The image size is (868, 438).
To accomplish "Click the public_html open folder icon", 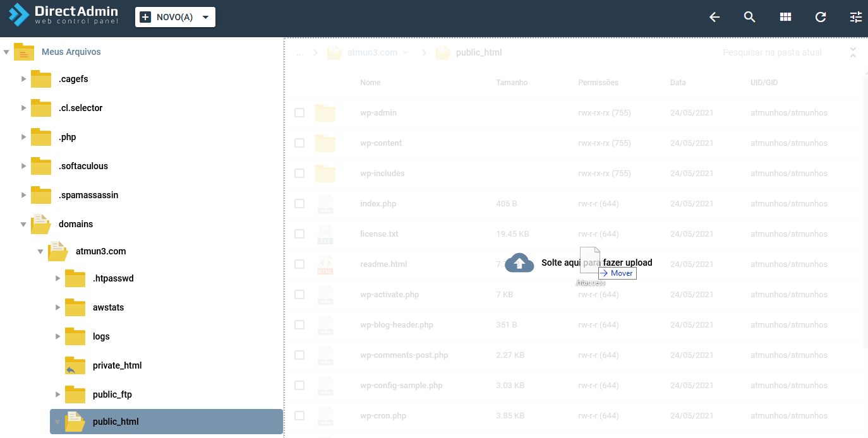I will point(75,422).
